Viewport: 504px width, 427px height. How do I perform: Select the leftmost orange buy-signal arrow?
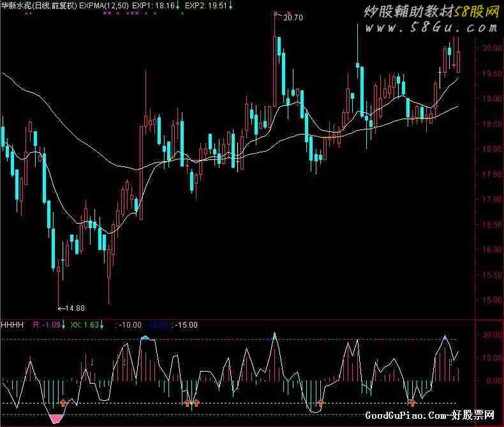(63, 403)
